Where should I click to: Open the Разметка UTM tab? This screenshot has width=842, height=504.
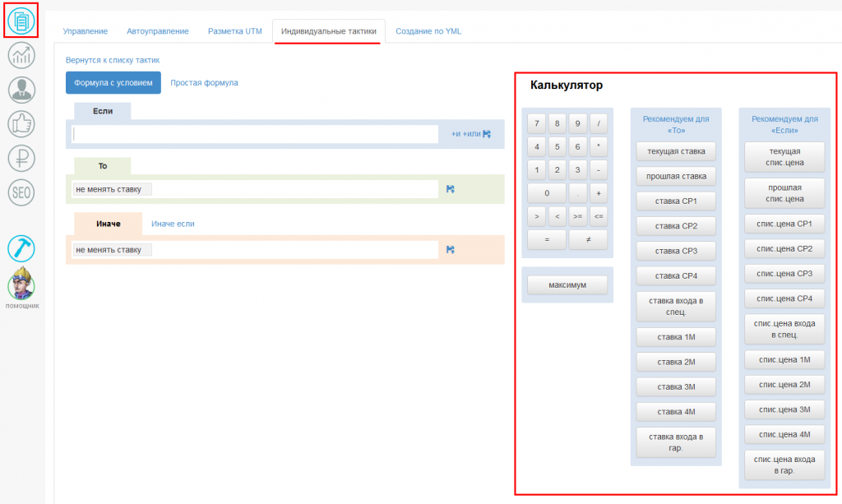[234, 31]
